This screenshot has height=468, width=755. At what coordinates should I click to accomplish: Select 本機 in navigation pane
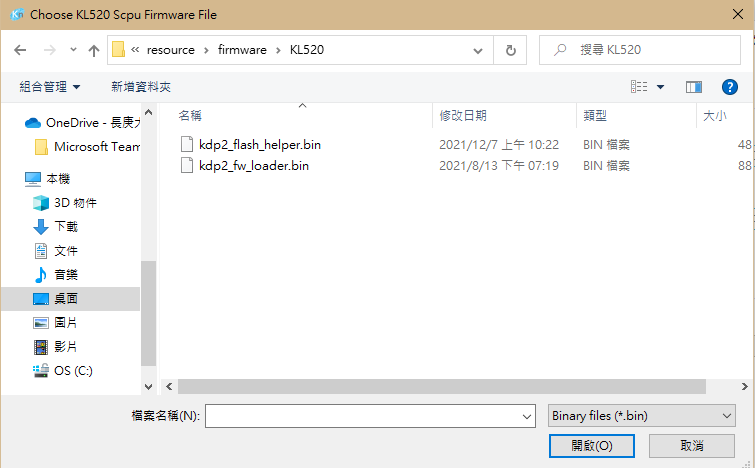pyautogui.click(x=47, y=179)
